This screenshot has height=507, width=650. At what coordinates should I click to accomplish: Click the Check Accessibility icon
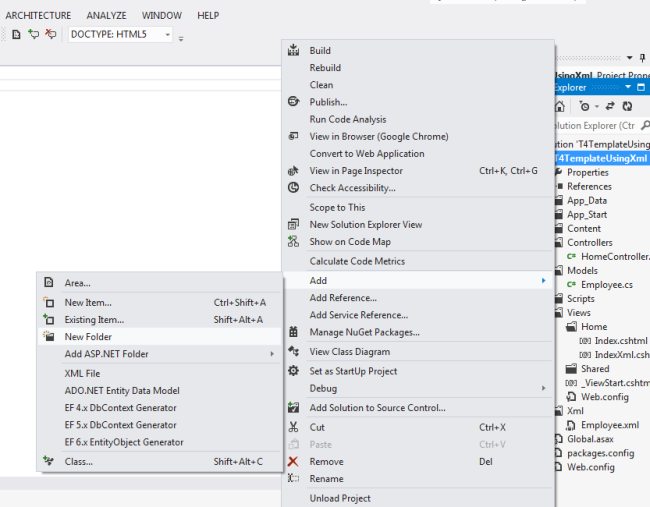(293, 187)
